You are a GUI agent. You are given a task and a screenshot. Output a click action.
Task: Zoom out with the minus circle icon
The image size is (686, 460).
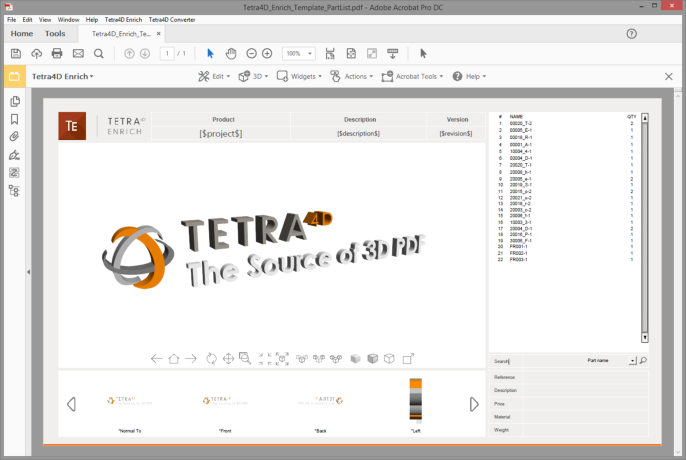pos(251,53)
